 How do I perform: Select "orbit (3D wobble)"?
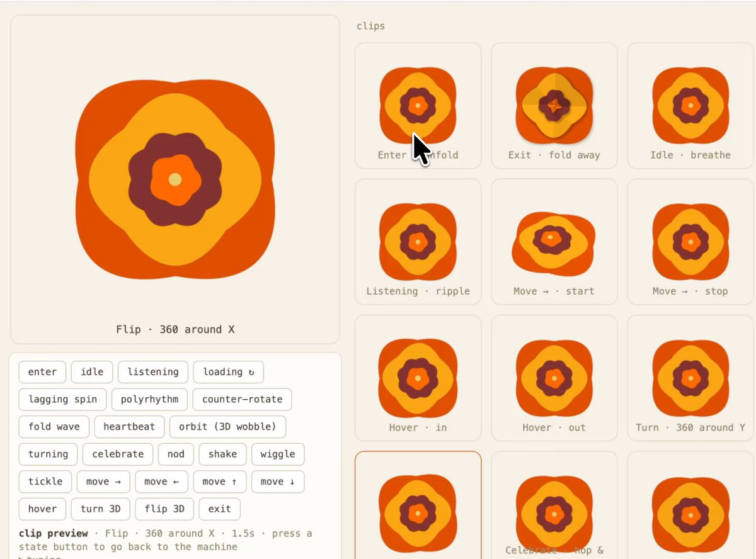click(227, 427)
